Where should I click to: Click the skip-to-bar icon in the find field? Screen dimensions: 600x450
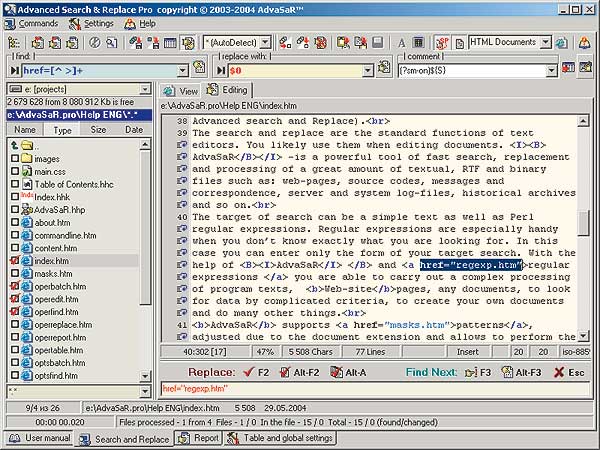tap(15, 70)
